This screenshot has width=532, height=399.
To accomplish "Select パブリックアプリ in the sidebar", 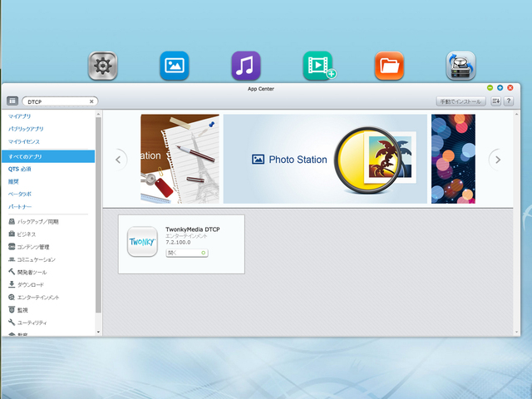I will 26,129.
